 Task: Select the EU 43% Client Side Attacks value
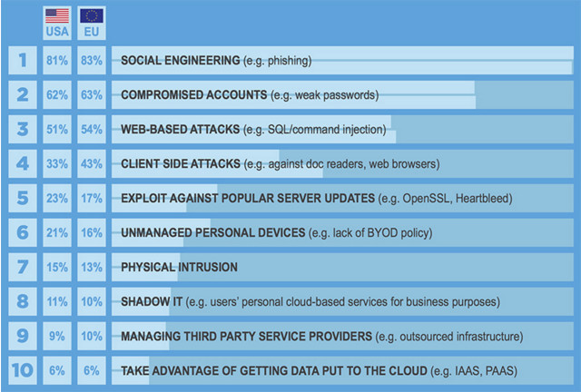point(92,163)
